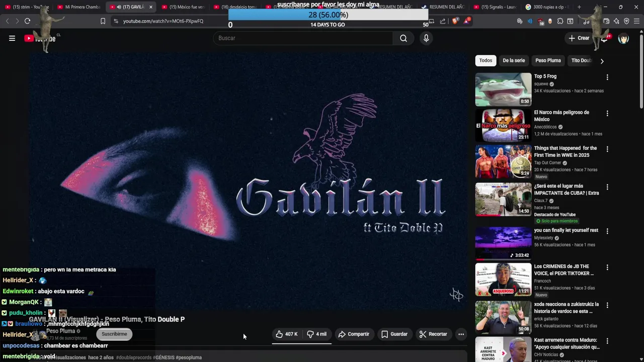Save video with the Guardar button
This screenshot has height=362, width=644.
click(x=394, y=334)
